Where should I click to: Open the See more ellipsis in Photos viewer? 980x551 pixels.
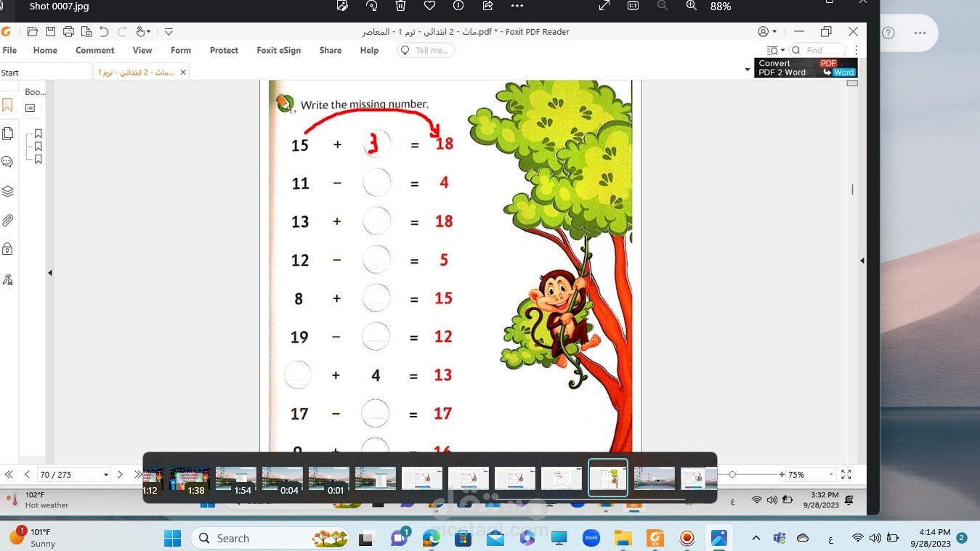pos(517,6)
